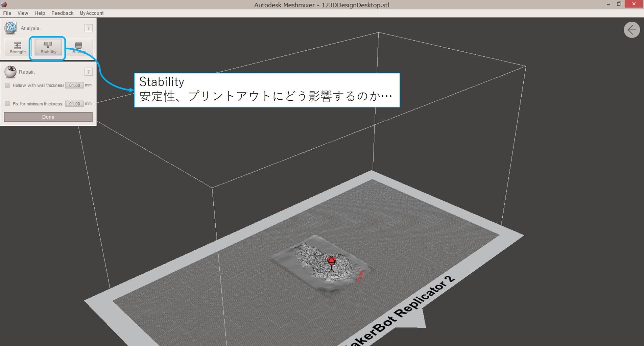
Task: Restore down the Meshmixer window
Action: click(x=619, y=4)
